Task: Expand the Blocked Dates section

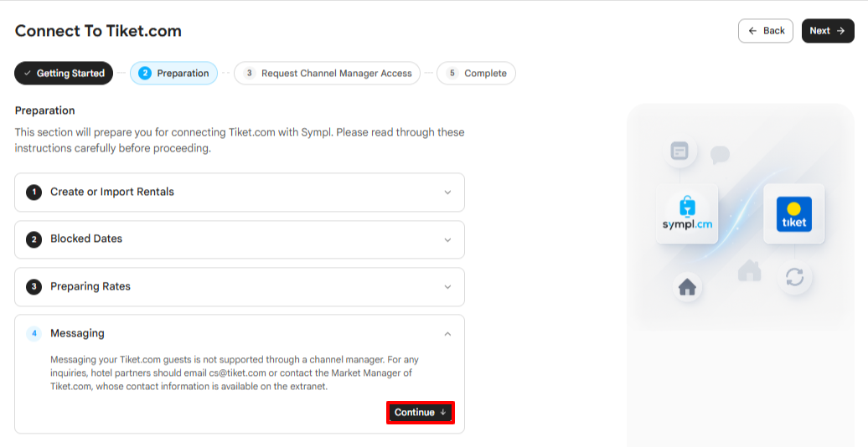Action: click(239, 239)
